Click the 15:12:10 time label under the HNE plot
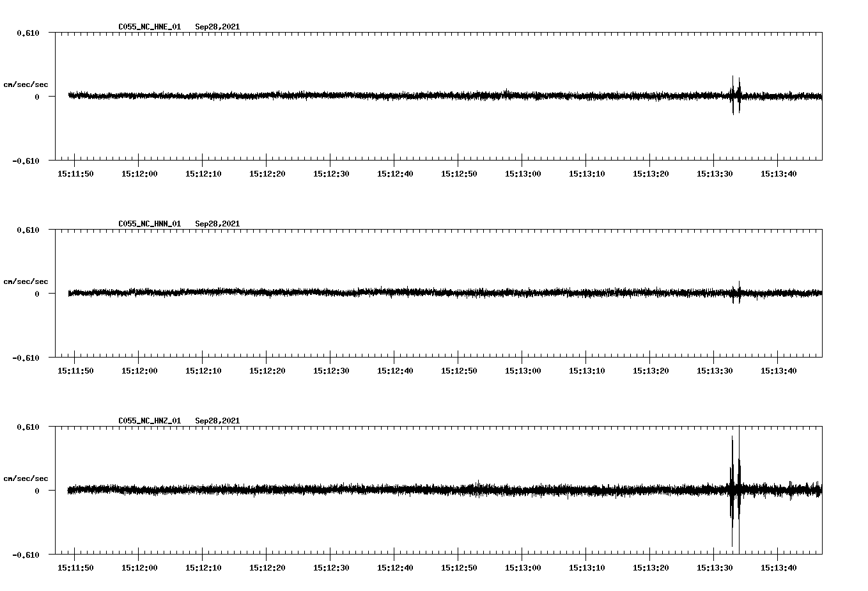The image size is (868, 591). click(203, 174)
